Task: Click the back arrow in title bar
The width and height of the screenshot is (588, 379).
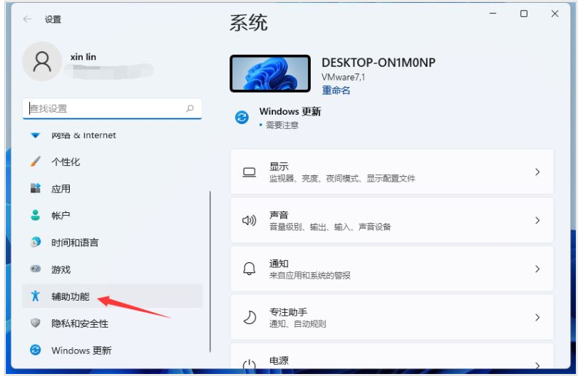Action: tap(28, 19)
